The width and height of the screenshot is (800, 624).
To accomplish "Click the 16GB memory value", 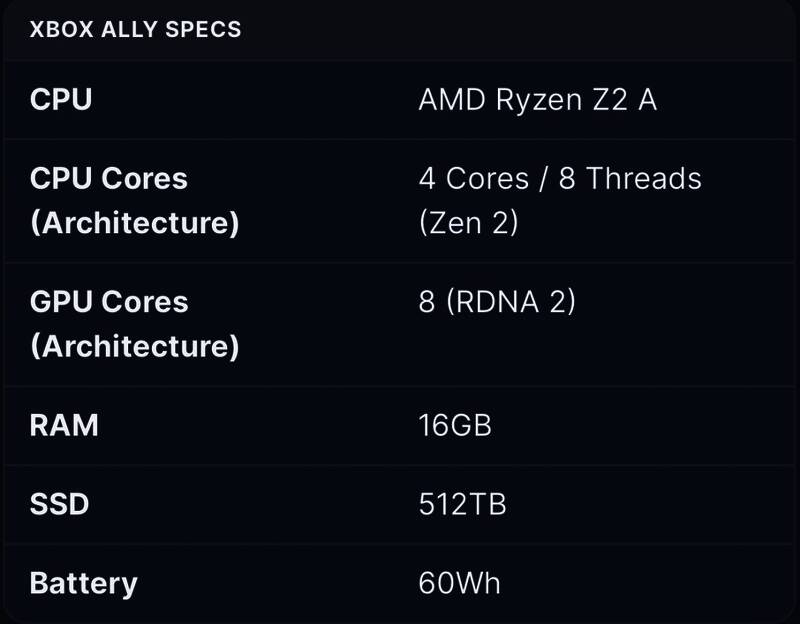I will pyautogui.click(x=455, y=425).
